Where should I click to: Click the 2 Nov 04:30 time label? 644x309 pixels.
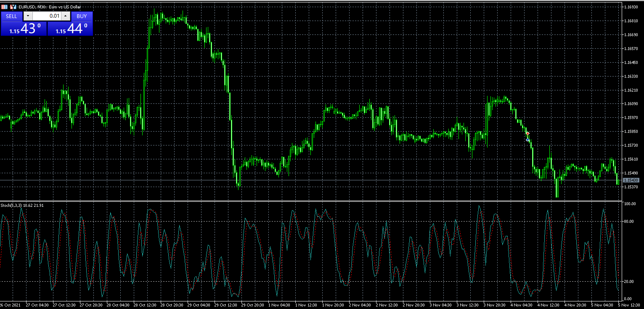pos(360,305)
